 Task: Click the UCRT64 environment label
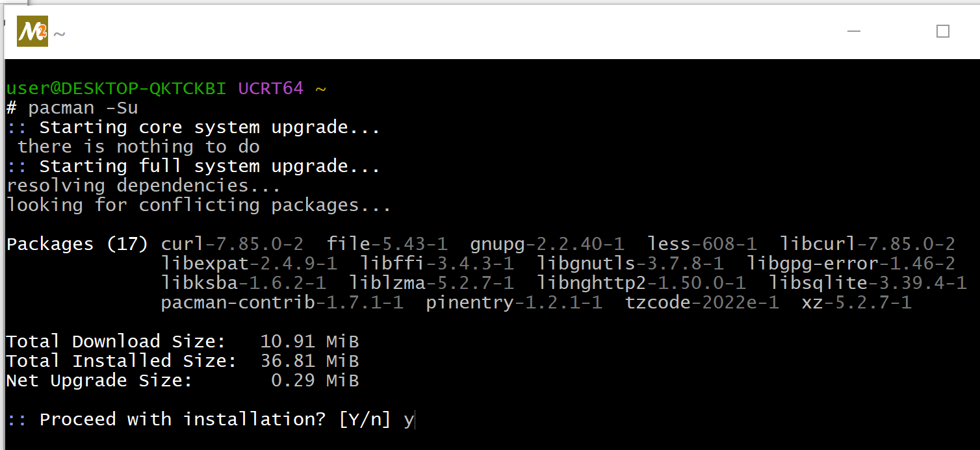(270, 88)
